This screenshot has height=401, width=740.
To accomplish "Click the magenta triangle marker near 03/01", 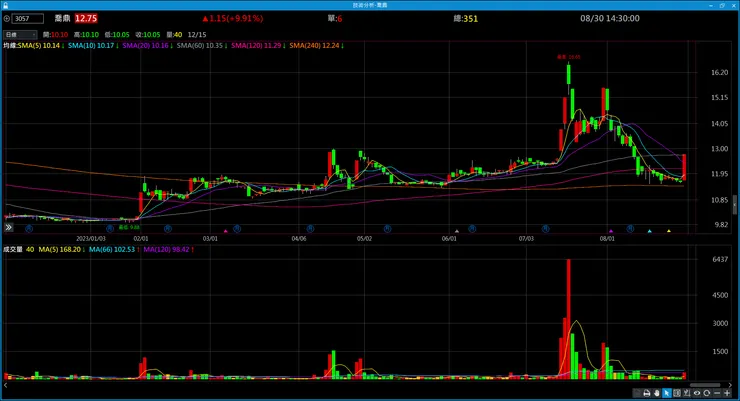I will coord(226,231).
